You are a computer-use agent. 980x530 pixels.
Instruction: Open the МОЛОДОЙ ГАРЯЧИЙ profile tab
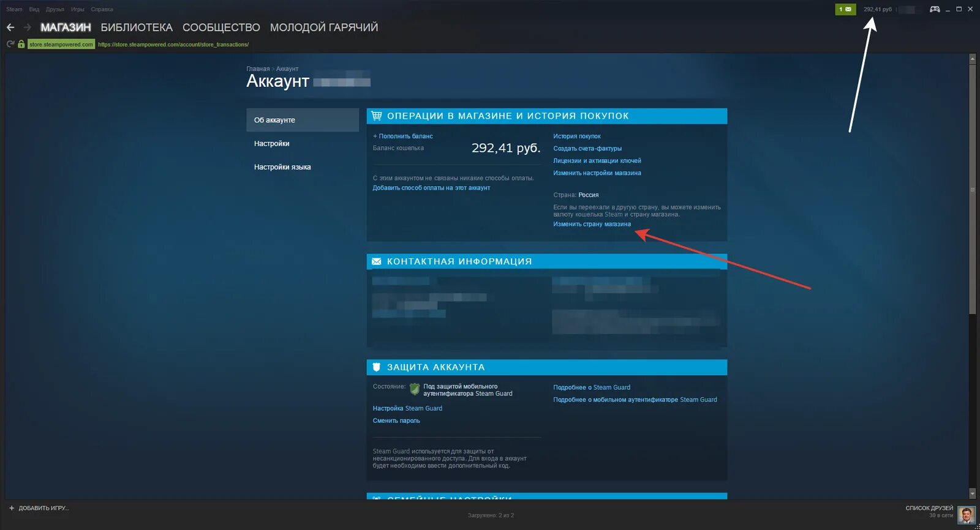[324, 28]
